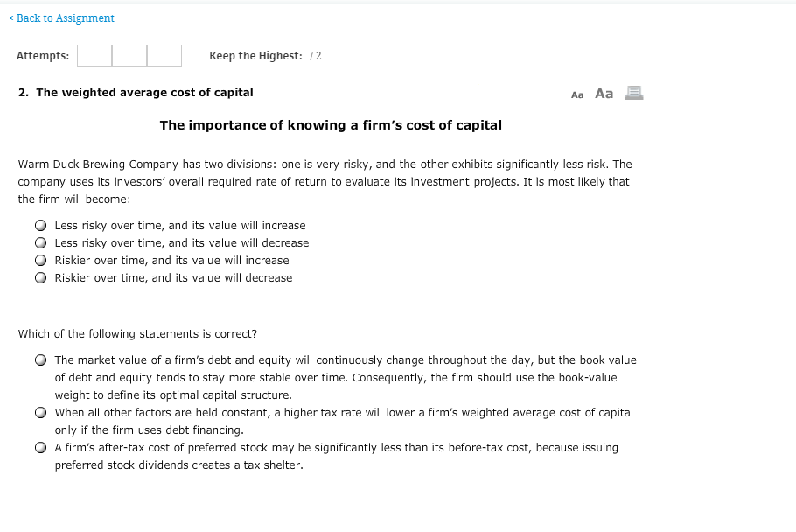Click the 'Attempts:' label
This screenshot has width=796, height=532.
[x=43, y=56]
